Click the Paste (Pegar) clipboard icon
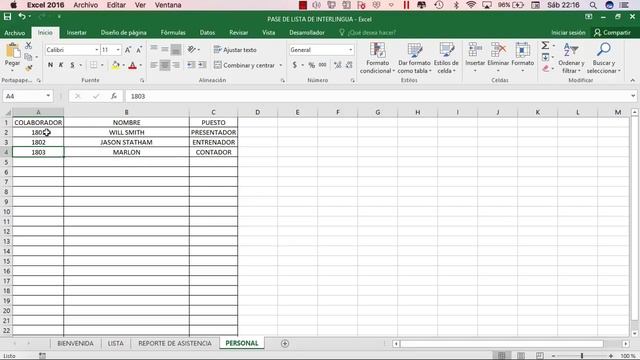 [x=12, y=51]
